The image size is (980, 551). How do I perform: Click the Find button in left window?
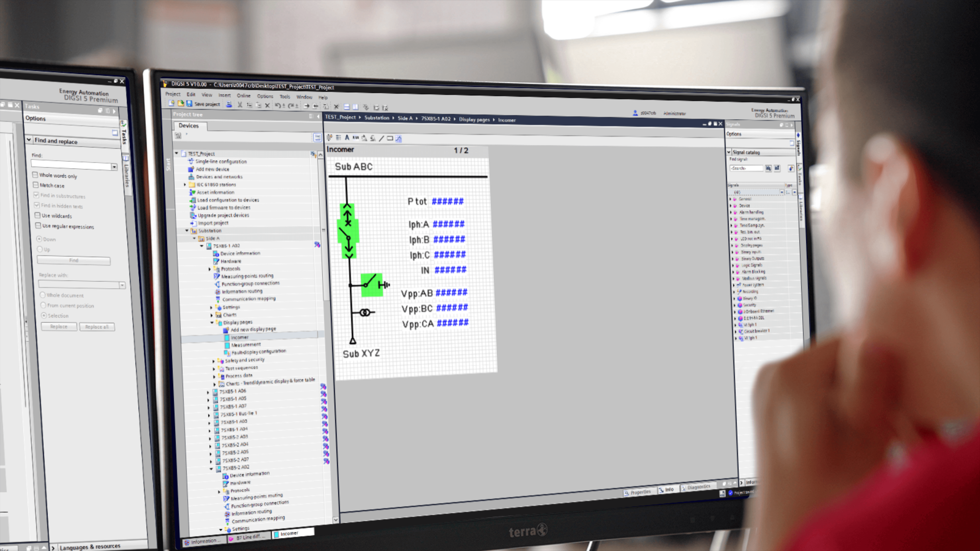(x=74, y=261)
